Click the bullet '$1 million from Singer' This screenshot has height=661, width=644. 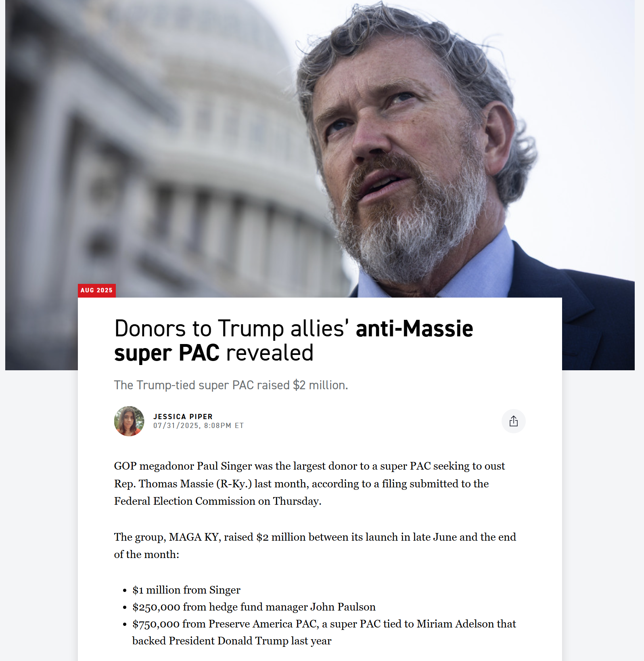click(x=186, y=590)
